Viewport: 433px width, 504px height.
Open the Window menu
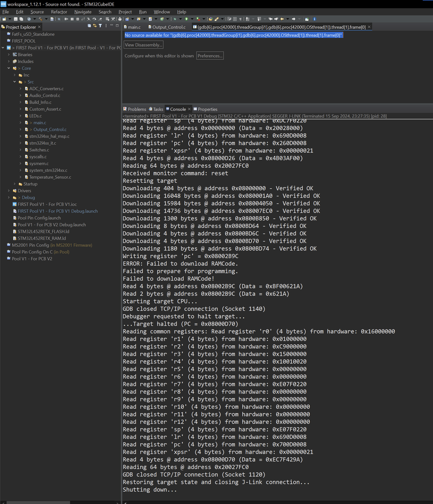[161, 12]
